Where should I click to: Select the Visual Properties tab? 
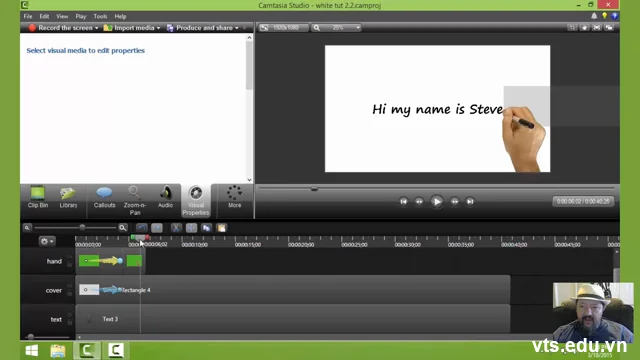click(x=196, y=200)
